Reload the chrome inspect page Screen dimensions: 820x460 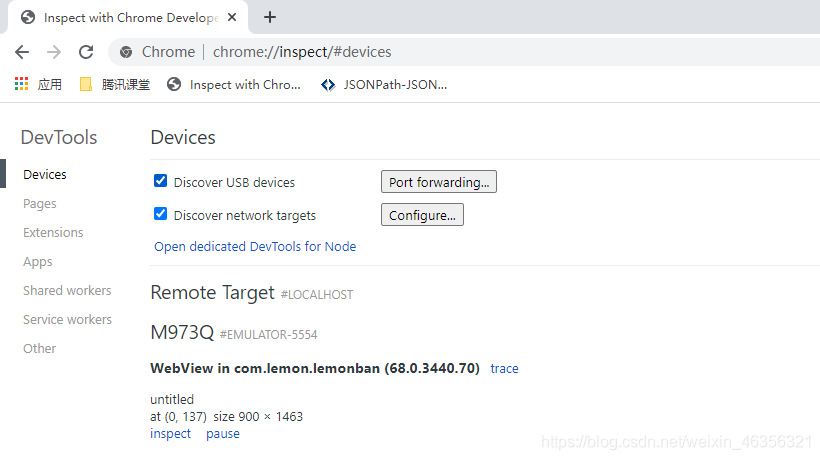tap(86, 52)
